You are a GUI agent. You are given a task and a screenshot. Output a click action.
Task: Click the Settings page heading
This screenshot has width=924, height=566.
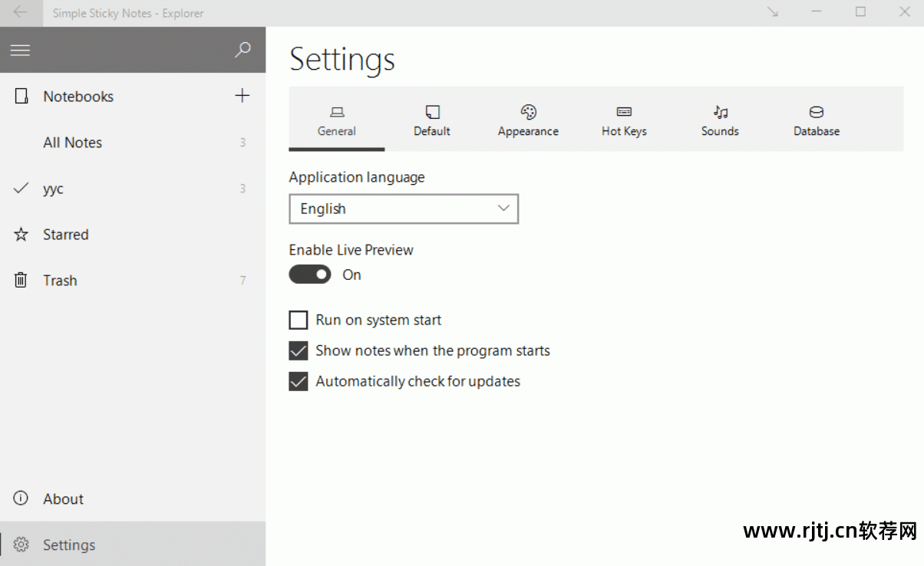[342, 60]
